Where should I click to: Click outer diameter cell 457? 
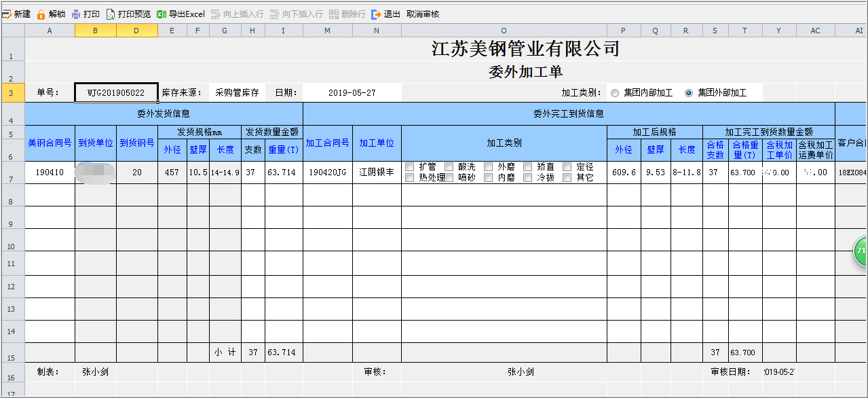tap(172, 173)
